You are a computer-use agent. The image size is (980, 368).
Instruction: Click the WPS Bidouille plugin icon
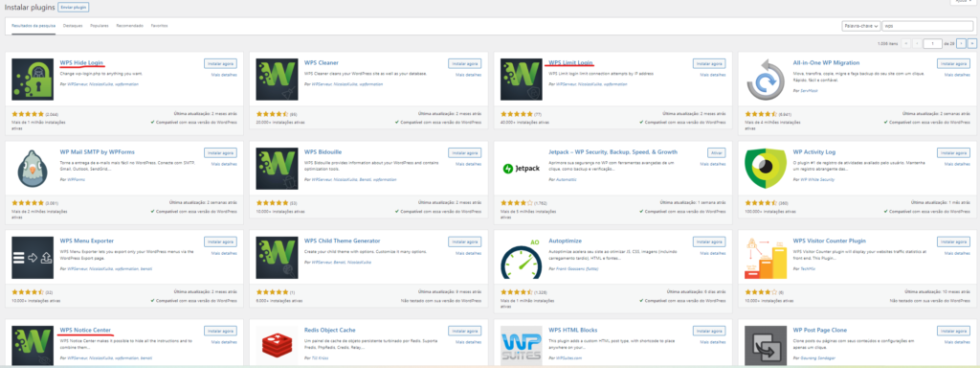[x=277, y=169]
